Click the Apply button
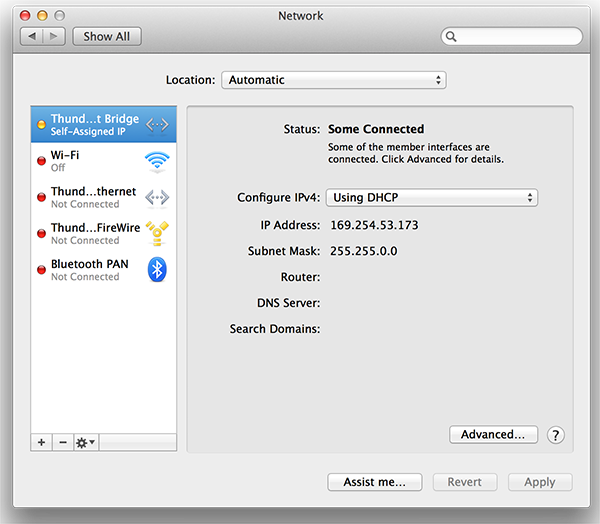 coord(540,482)
